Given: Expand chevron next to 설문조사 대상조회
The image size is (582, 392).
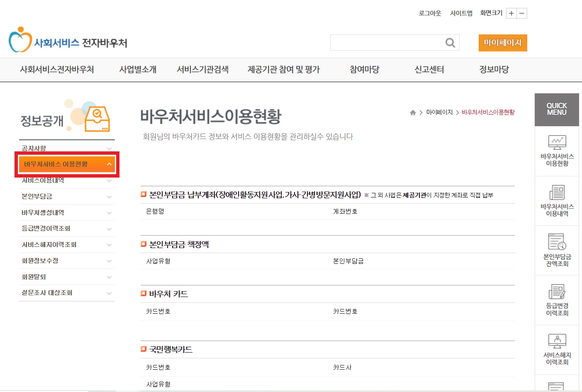Looking at the screenshot, I should coord(109,294).
